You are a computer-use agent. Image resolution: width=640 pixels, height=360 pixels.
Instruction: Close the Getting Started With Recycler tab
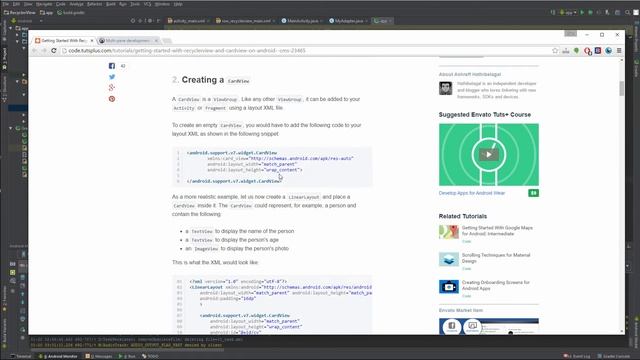pos(91,41)
